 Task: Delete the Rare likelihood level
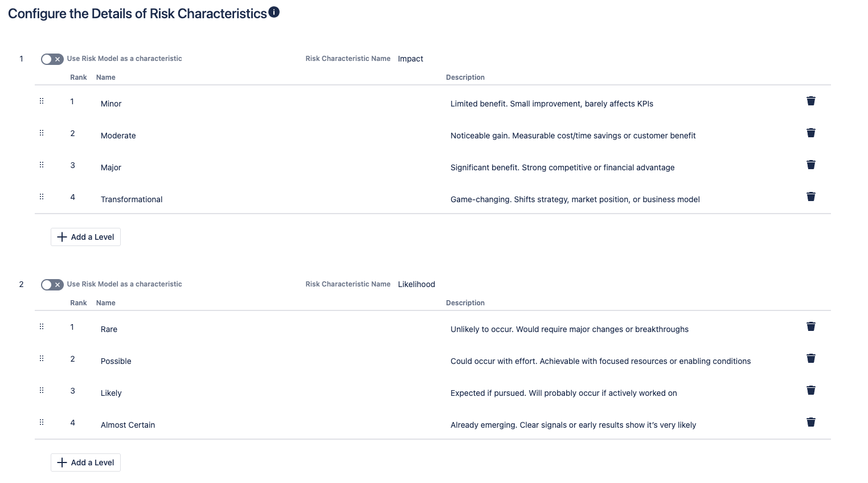pos(811,326)
